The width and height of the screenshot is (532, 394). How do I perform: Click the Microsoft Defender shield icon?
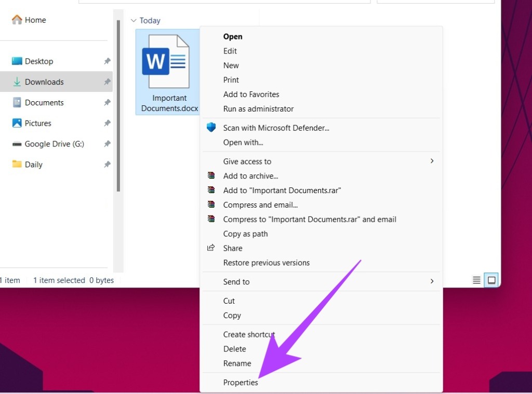[x=211, y=128]
